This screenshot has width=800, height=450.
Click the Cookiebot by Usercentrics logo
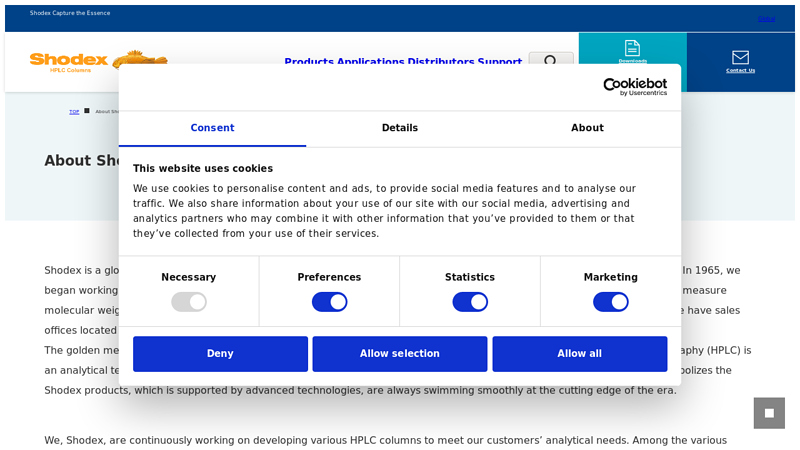(x=635, y=87)
